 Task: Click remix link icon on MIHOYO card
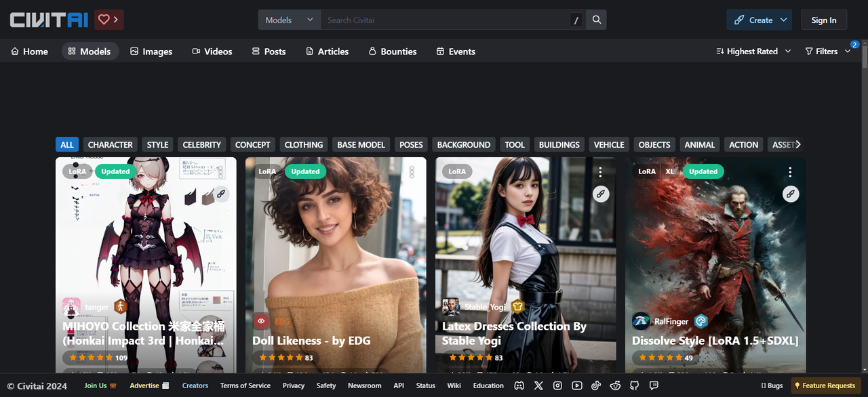[x=220, y=194]
